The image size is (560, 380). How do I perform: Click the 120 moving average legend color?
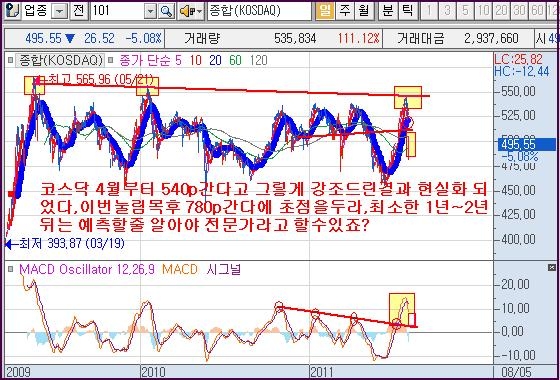pyautogui.click(x=259, y=61)
